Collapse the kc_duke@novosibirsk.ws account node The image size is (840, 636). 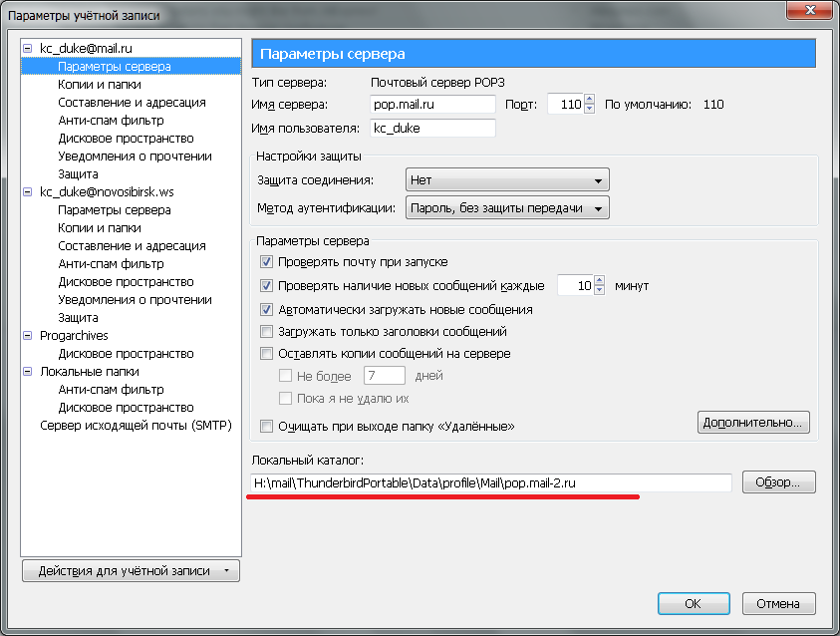click(x=29, y=192)
